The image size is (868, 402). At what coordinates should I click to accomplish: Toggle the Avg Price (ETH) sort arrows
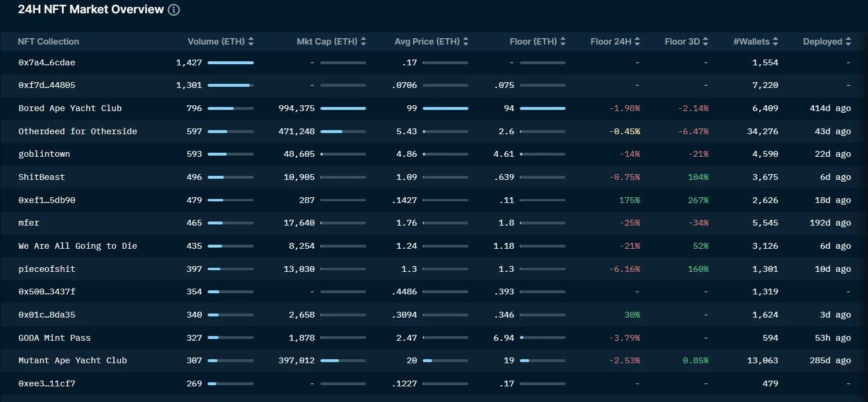click(466, 42)
